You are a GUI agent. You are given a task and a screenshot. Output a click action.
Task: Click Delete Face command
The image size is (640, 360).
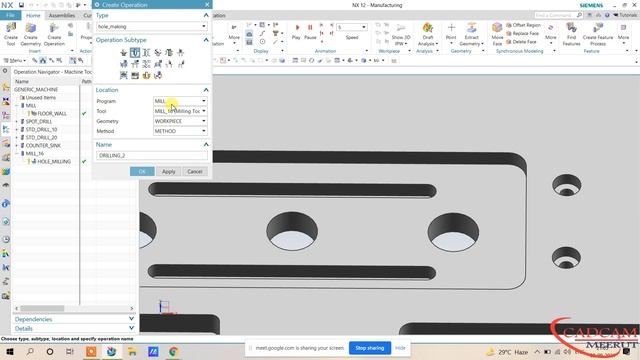pos(521,42)
